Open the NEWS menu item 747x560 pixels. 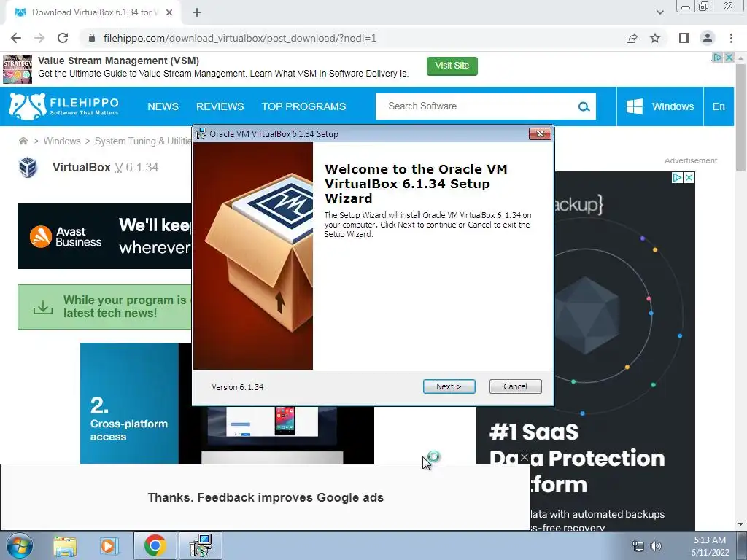tap(163, 106)
